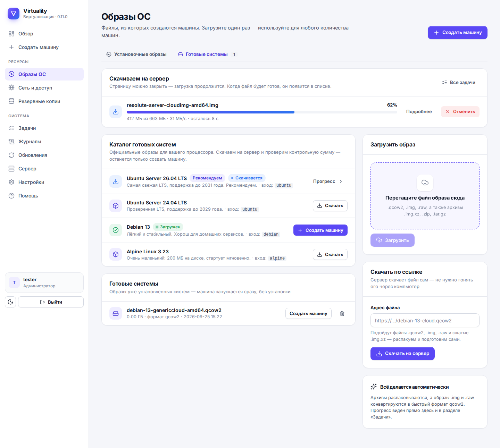This screenshot has height=448, width=500.
Task: Cancel the resolute-server-cloudimg download
Action: [460, 111]
